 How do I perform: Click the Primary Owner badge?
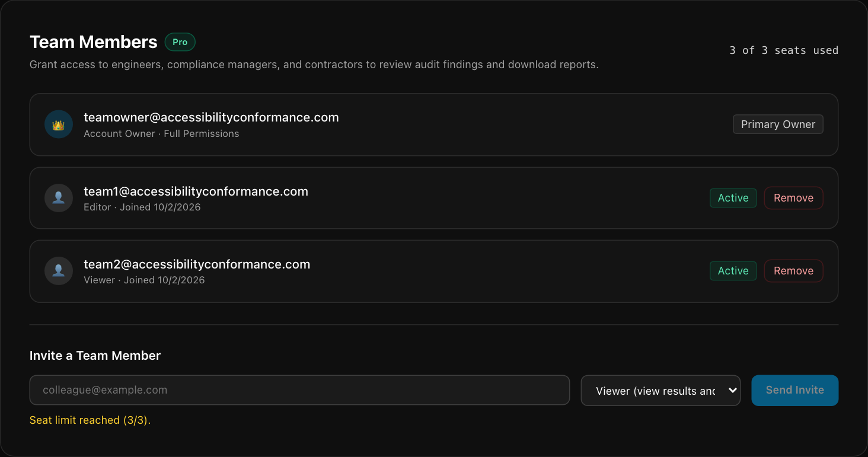click(x=778, y=124)
